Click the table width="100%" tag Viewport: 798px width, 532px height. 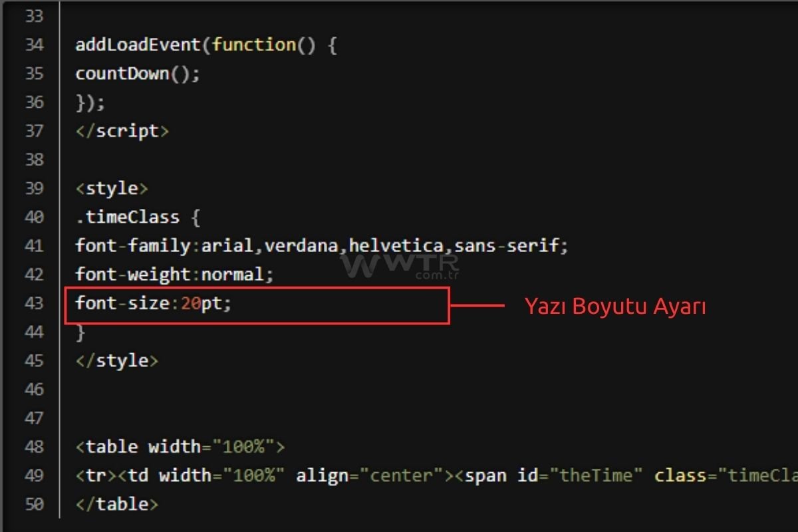click(180, 447)
